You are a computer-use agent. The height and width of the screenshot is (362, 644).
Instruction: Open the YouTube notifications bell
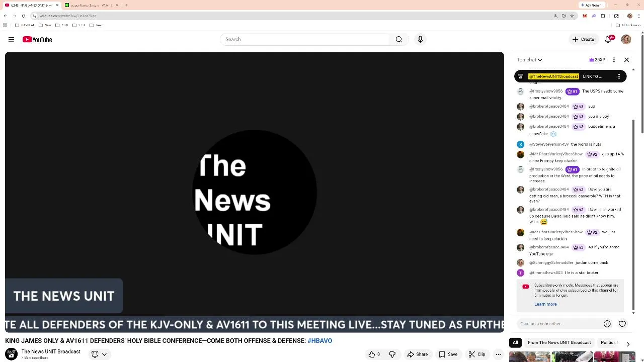pos(609,39)
